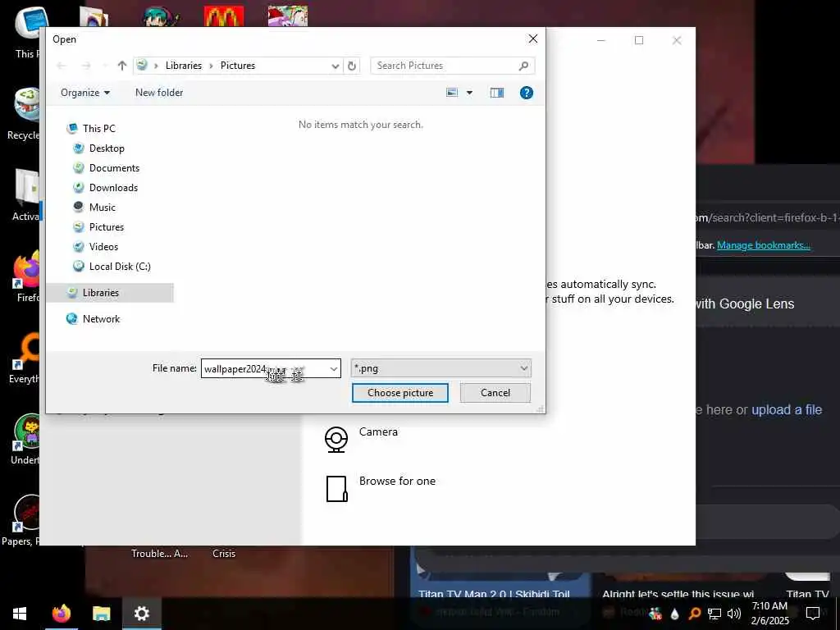Click the Browse for one file icon
Screen dimensions: 840x630
click(337, 489)
